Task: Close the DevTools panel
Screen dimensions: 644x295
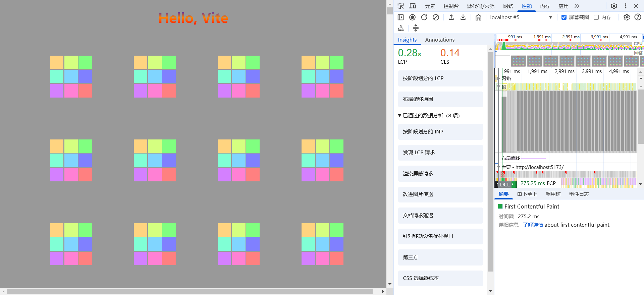Action: 636,6
